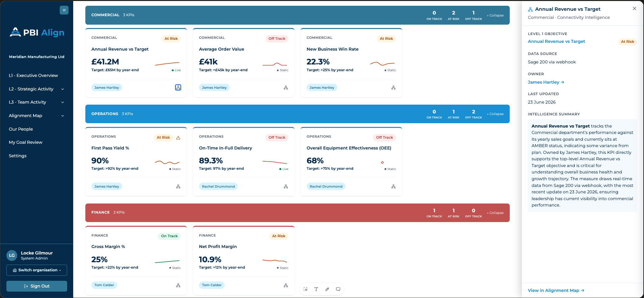
Task: Open Settings from sidebar
Action: 18,156
